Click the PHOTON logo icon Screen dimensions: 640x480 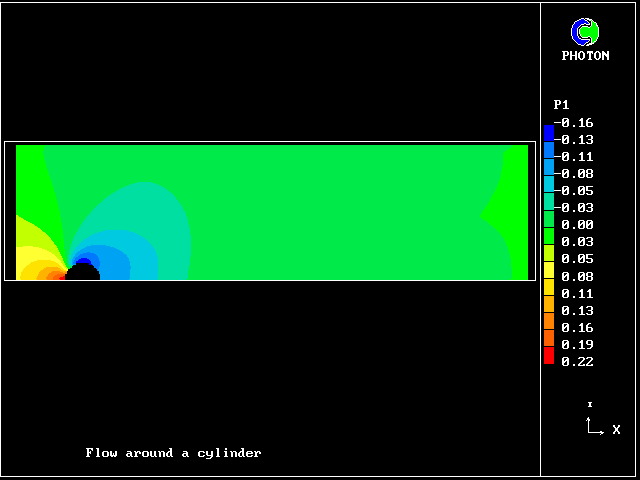584,32
